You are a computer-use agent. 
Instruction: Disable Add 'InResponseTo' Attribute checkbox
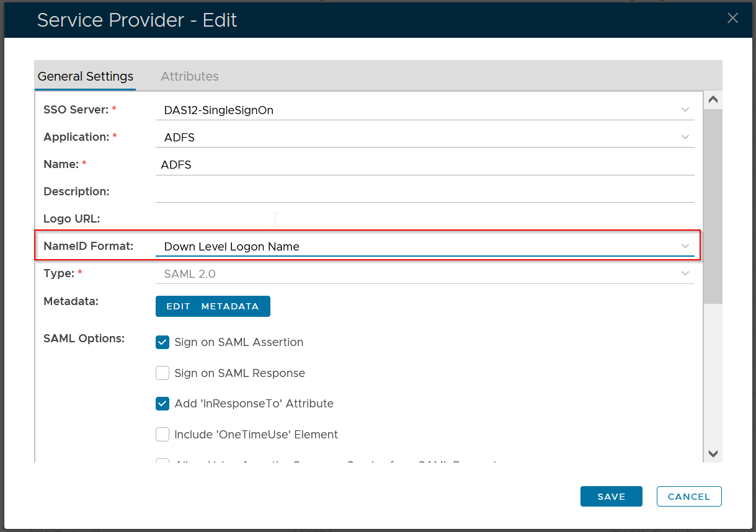pos(162,404)
